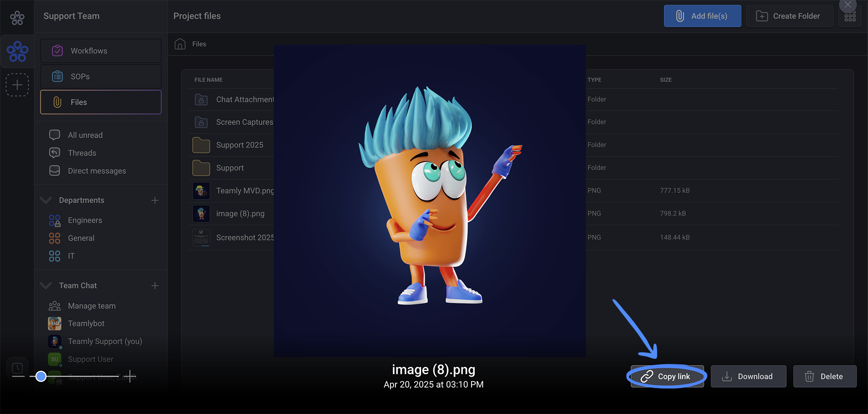Add a new department with plus icon
This screenshot has width=868, height=414.
click(x=155, y=200)
